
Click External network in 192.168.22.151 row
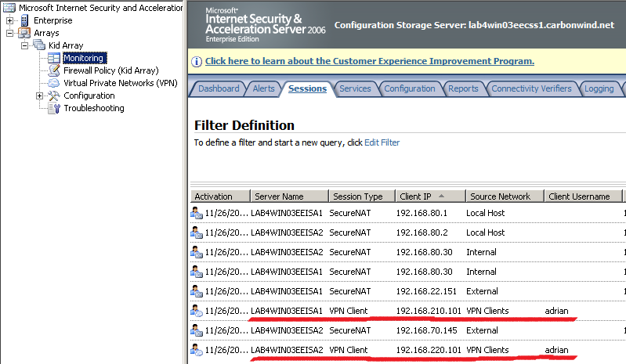[x=482, y=291]
